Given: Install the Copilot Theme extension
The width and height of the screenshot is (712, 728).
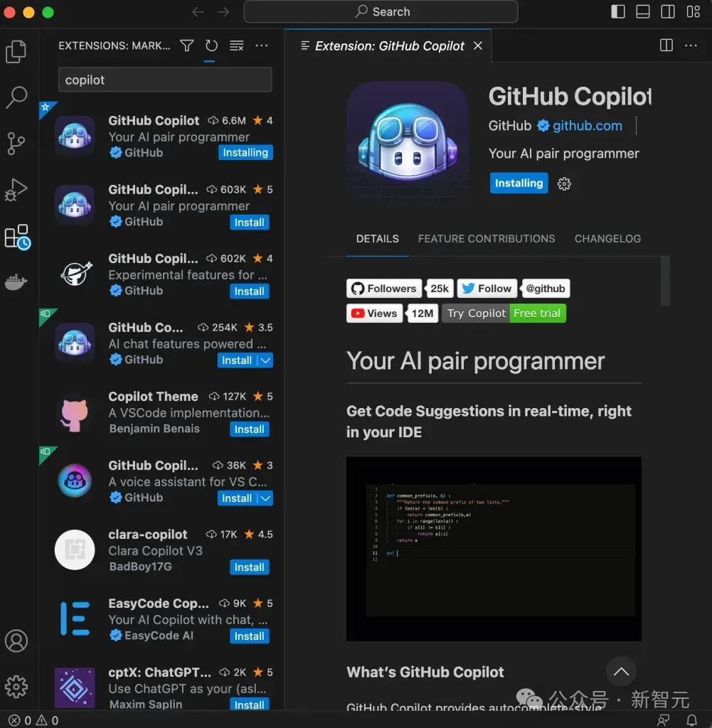Looking at the screenshot, I should coord(249,429).
